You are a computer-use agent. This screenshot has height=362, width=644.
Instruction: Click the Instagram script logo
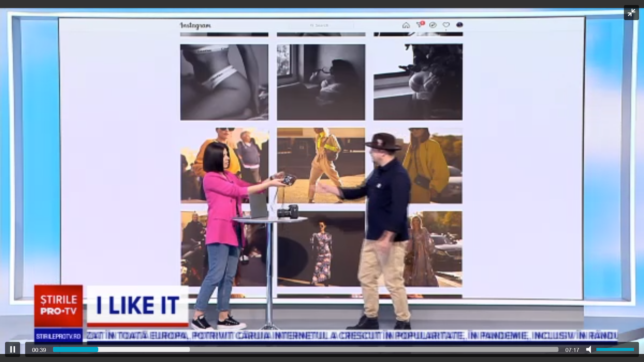coord(196,25)
